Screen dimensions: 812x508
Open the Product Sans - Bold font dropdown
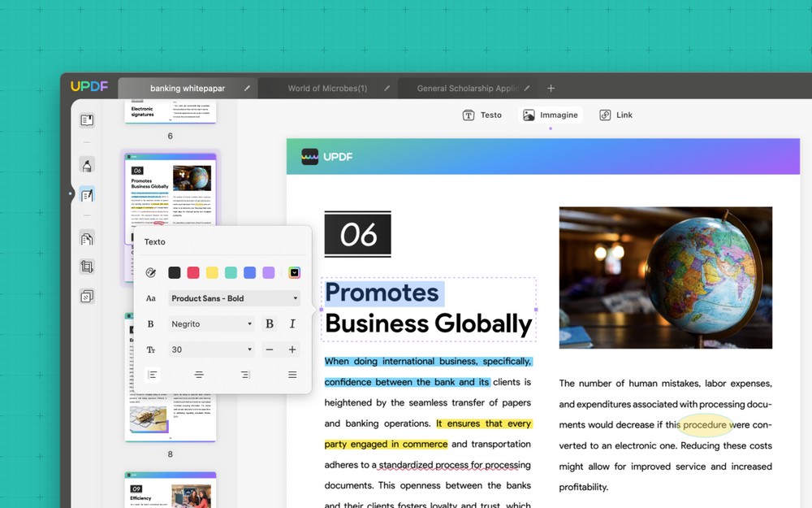tap(234, 298)
